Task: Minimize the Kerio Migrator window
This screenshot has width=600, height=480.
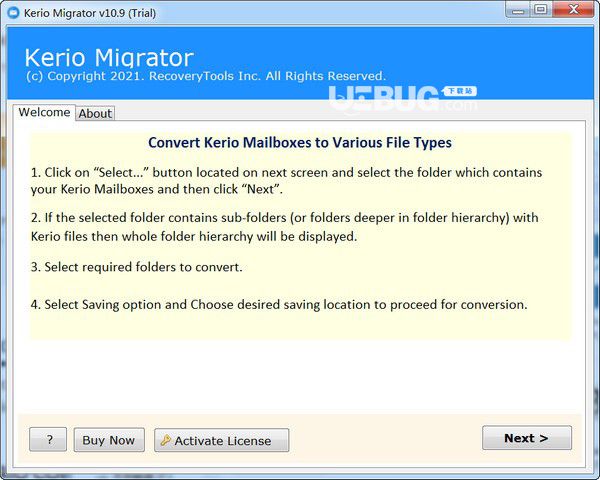Action: click(518, 10)
